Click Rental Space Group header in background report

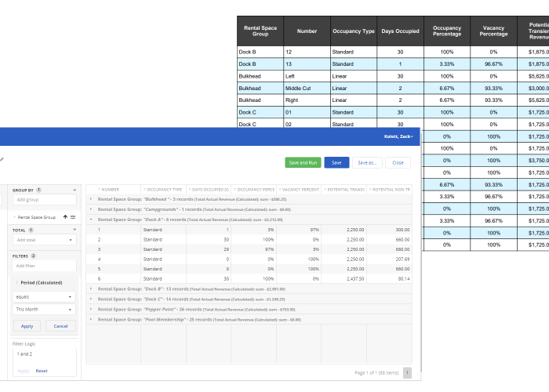coord(260,31)
